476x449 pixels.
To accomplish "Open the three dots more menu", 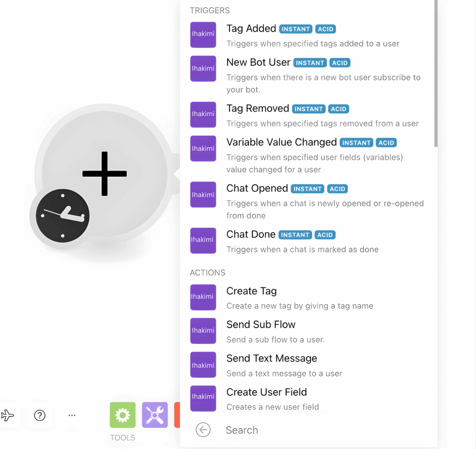I will [x=72, y=415].
